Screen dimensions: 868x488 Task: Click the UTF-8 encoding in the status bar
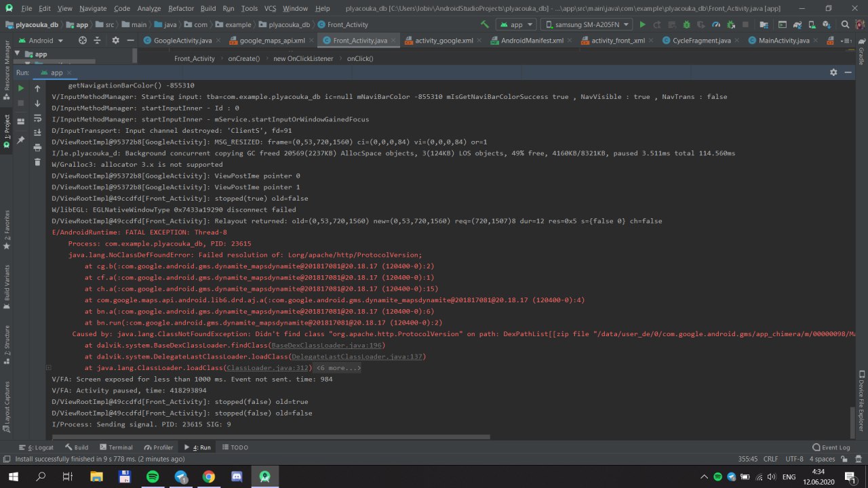pos(794,459)
